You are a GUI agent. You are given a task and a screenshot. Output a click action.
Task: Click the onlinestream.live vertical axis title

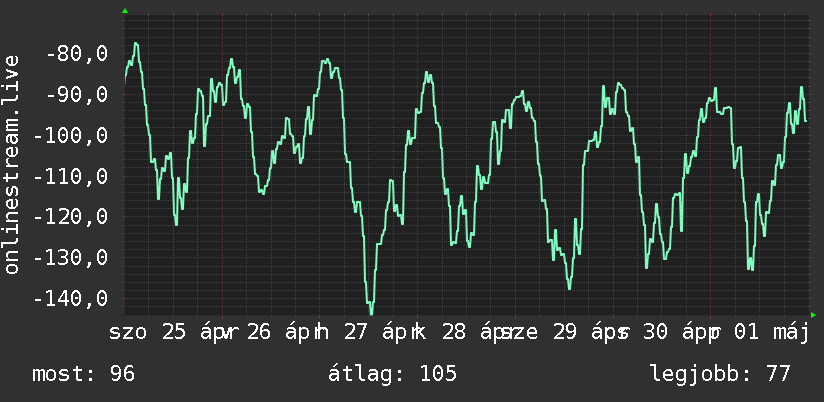point(11,164)
